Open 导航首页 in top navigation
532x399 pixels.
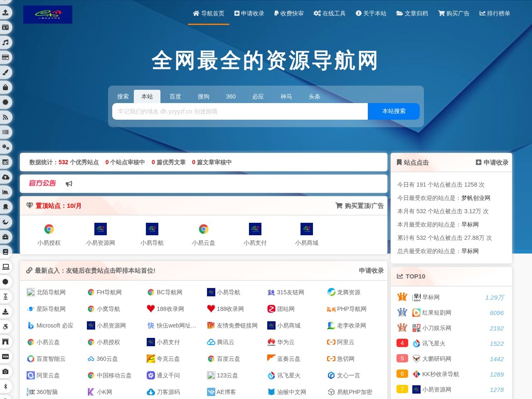[209, 13]
